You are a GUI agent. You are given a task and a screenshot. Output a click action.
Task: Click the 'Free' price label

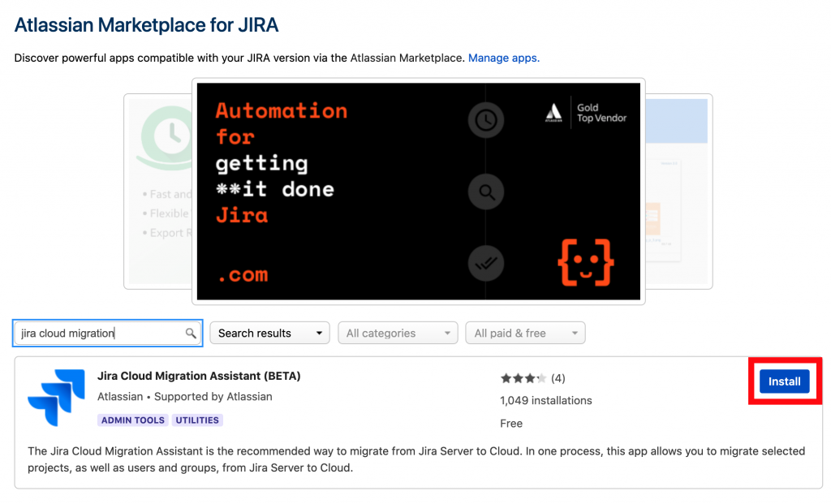click(511, 424)
